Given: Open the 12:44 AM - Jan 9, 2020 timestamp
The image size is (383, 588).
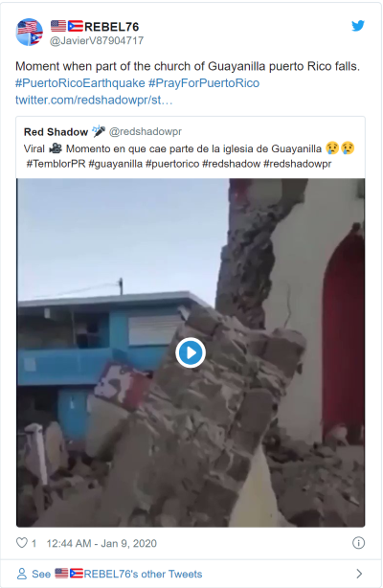Looking at the screenshot, I should (x=101, y=543).
